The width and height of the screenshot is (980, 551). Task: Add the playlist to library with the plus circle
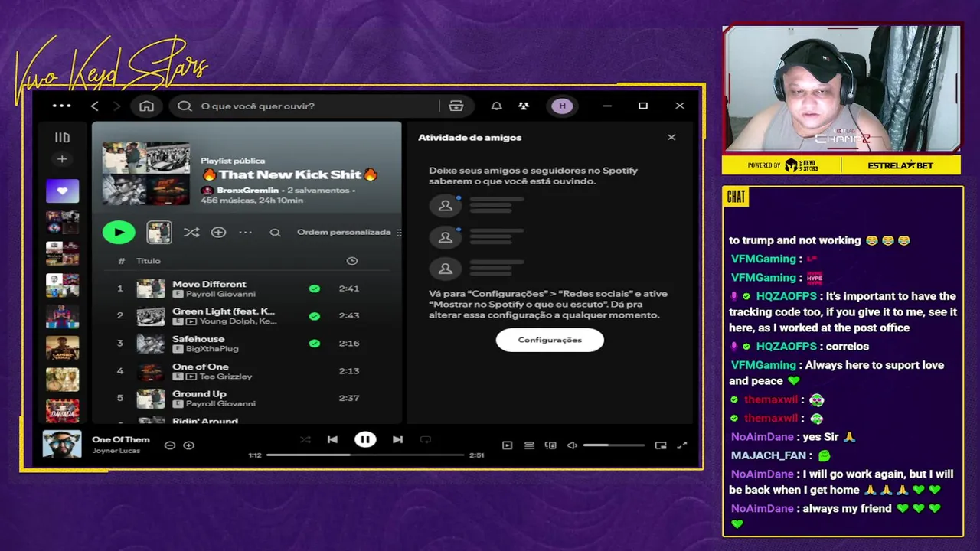point(218,232)
